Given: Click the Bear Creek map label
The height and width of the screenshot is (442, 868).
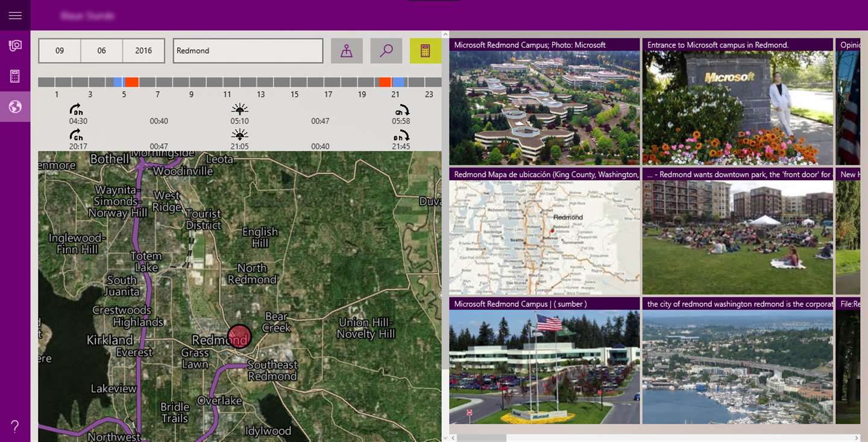Looking at the screenshot, I should (277, 322).
